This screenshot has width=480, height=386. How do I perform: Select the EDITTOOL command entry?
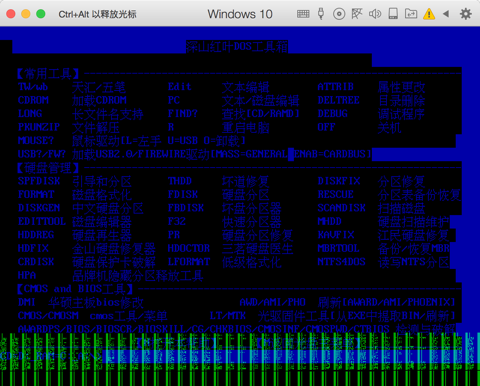point(42,222)
